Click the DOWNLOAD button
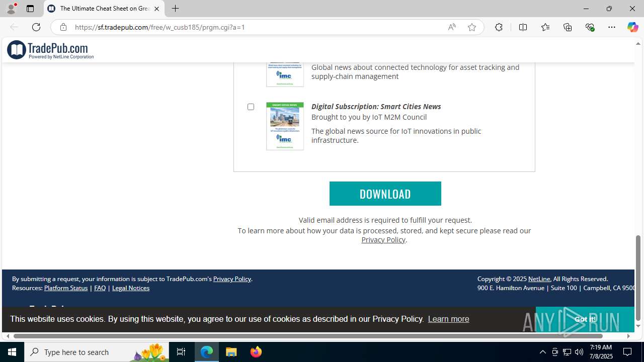 [x=385, y=194]
